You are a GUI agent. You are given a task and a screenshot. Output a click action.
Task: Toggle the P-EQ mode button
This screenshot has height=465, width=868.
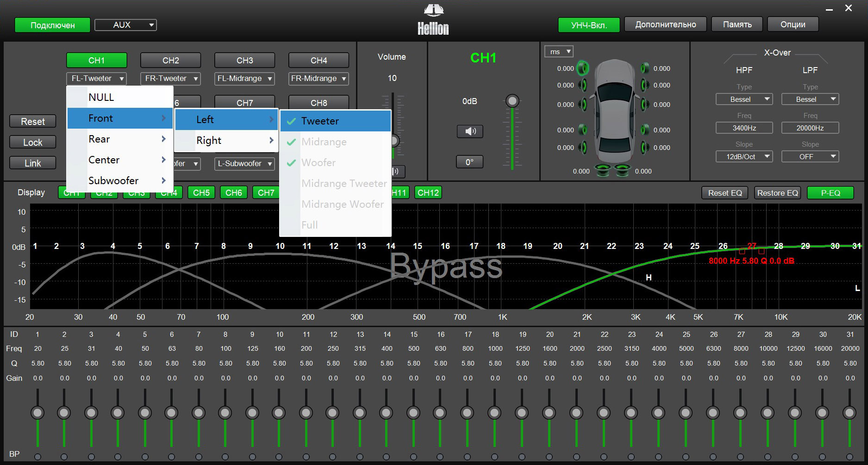(x=831, y=193)
